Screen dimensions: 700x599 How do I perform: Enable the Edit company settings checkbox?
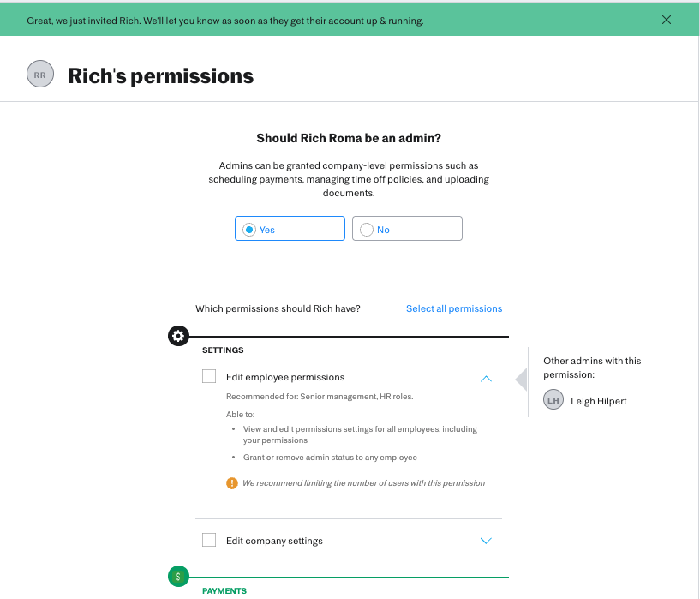pos(209,540)
